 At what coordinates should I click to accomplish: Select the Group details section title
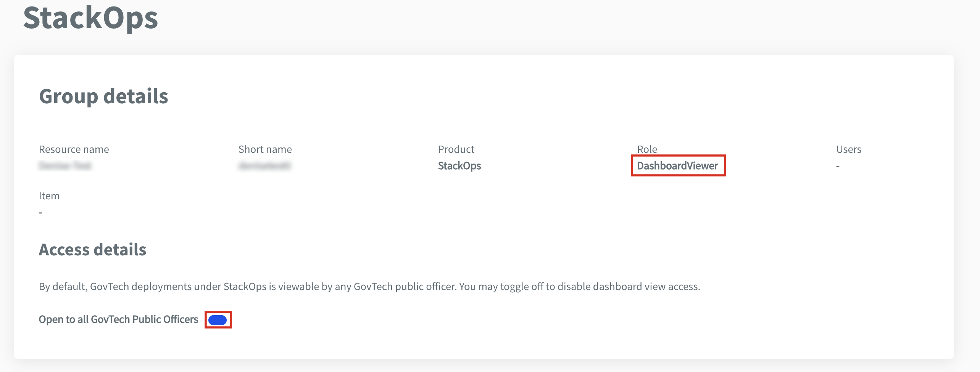coord(103,97)
